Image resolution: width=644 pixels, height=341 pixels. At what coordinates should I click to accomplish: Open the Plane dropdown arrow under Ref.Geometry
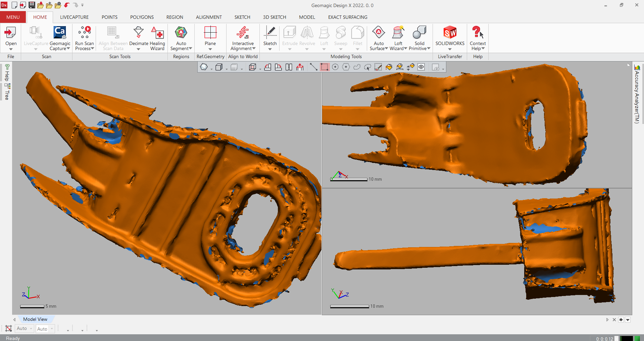[210, 49]
